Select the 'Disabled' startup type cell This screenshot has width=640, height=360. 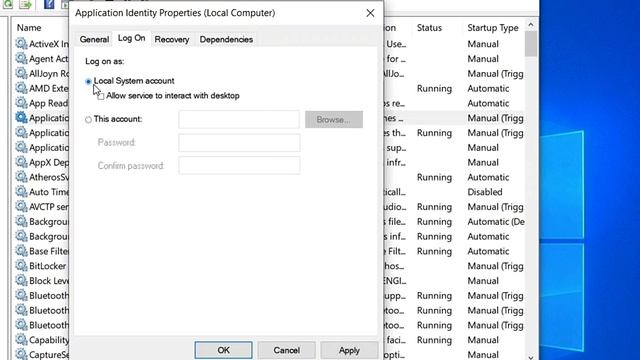[x=485, y=192]
